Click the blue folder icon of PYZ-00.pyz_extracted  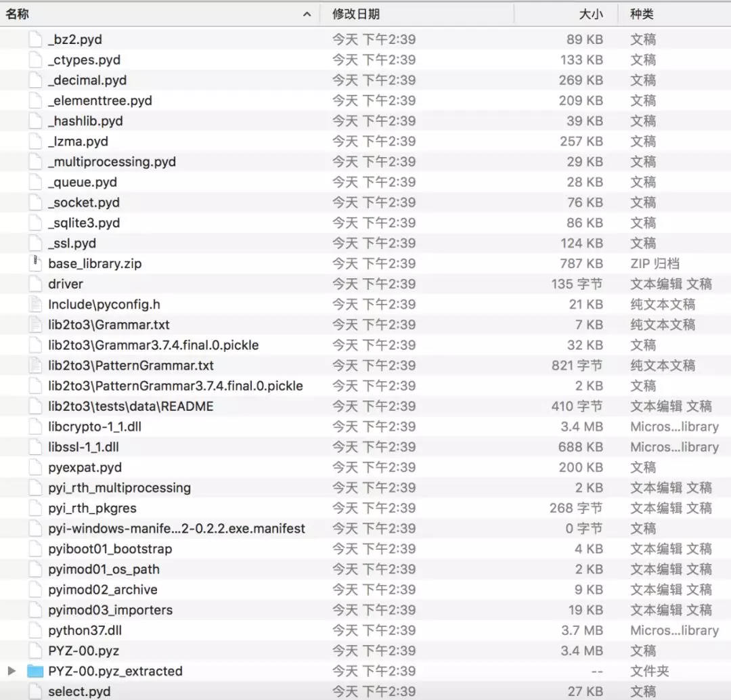(34, 671)
